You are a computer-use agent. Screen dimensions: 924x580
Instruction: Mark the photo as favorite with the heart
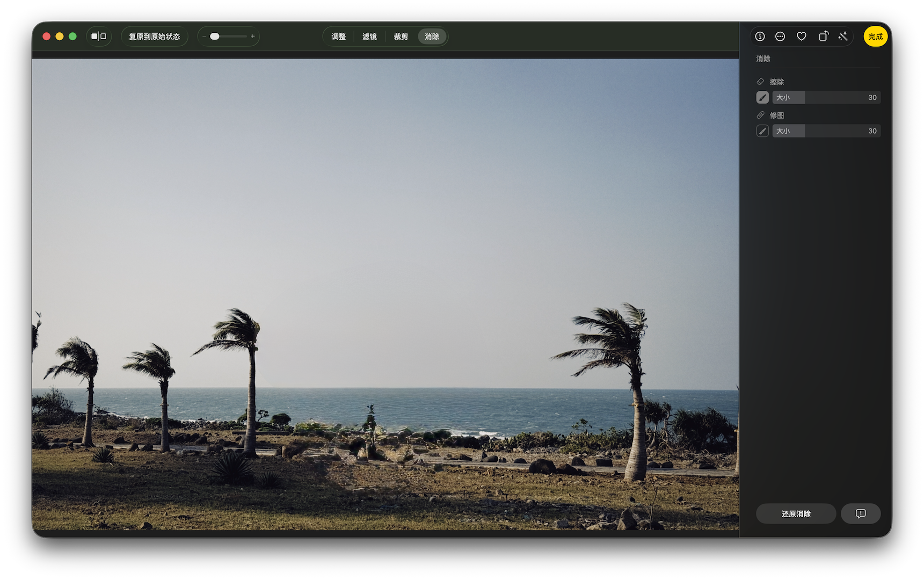[801, 37]
